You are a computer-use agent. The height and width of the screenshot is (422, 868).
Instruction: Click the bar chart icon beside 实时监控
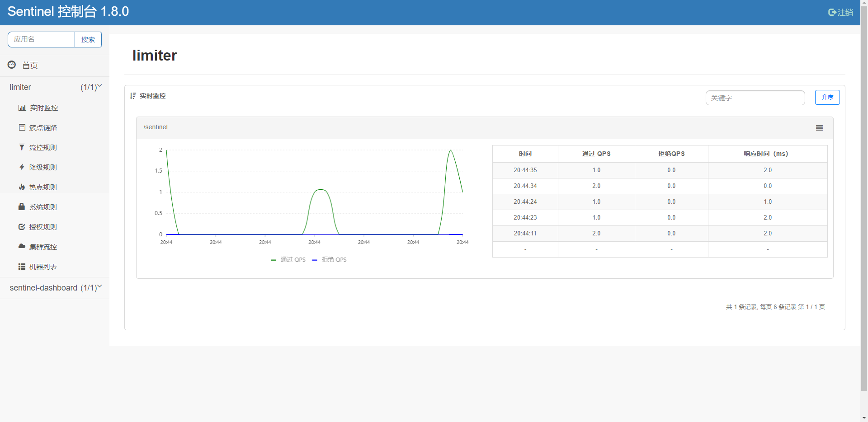pyautogui.click(x=22, y=108)
